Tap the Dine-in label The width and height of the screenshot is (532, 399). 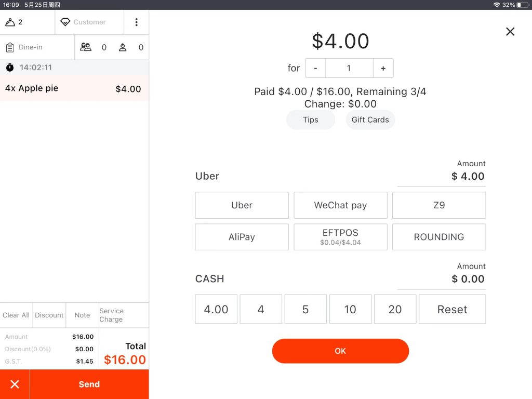31,47
